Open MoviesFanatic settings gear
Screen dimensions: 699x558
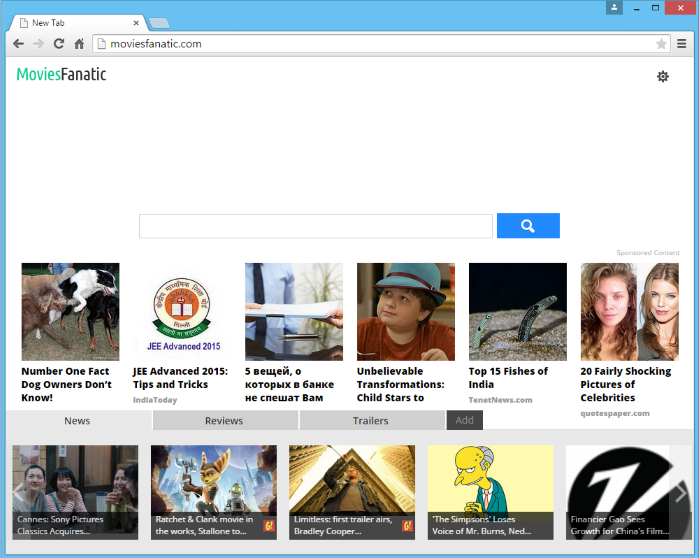(x=662, y=76)
